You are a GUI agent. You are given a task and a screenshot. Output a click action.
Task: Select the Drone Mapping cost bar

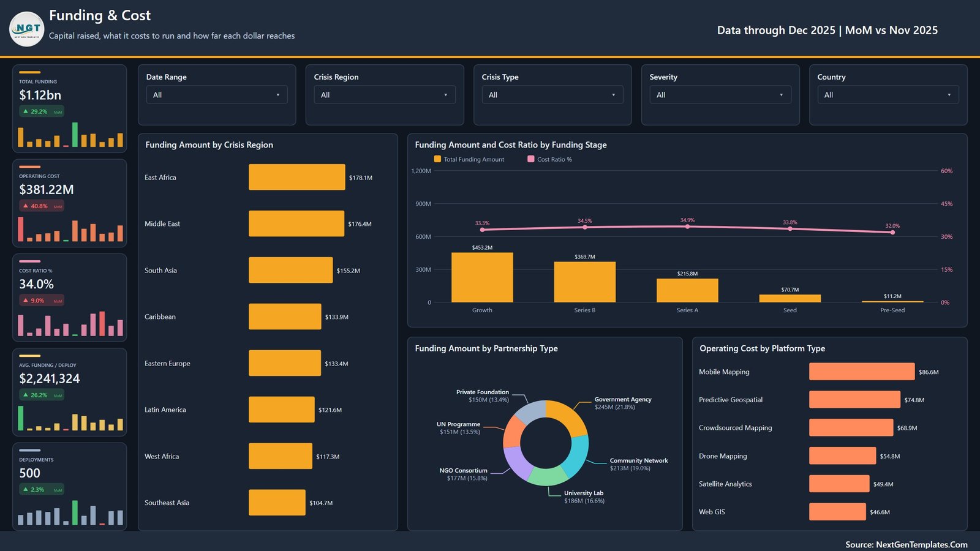pyautogui.click(x=842, y=456)
